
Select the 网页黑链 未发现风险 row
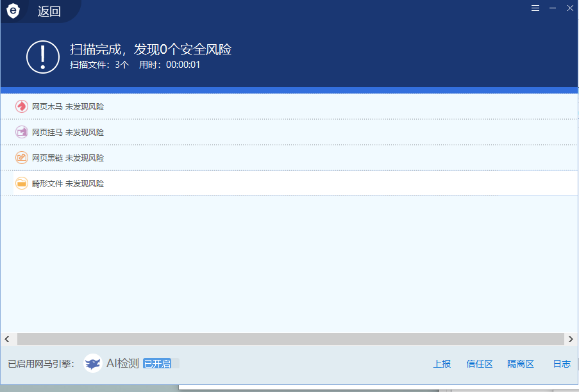tap(290, 158)
